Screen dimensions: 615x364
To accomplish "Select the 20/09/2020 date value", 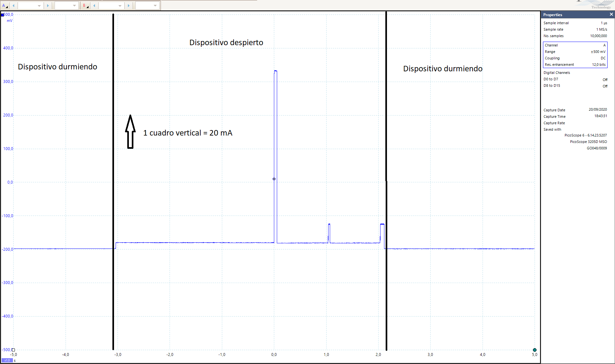I will (x=598, y=109).
